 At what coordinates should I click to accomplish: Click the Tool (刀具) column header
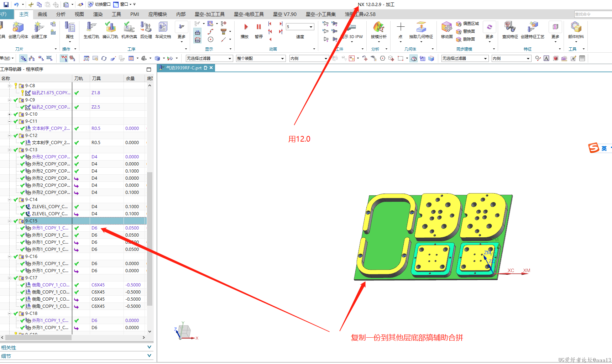[106, 78]
